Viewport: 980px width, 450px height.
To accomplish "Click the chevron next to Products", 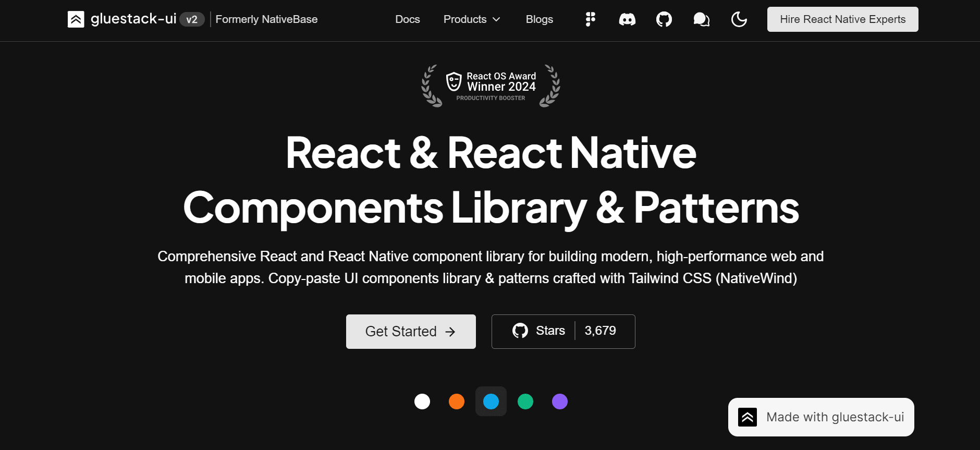I will [496, 19].
